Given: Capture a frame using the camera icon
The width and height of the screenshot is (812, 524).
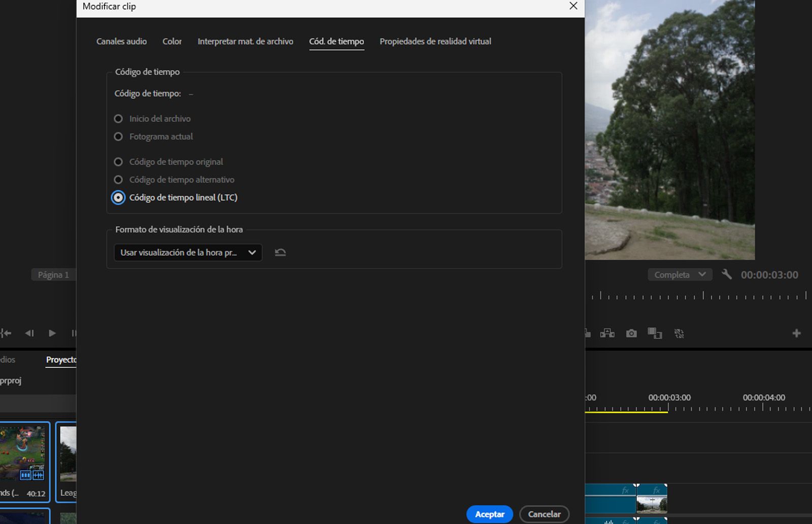Looking at the screenshot, I should click(631, 333).
